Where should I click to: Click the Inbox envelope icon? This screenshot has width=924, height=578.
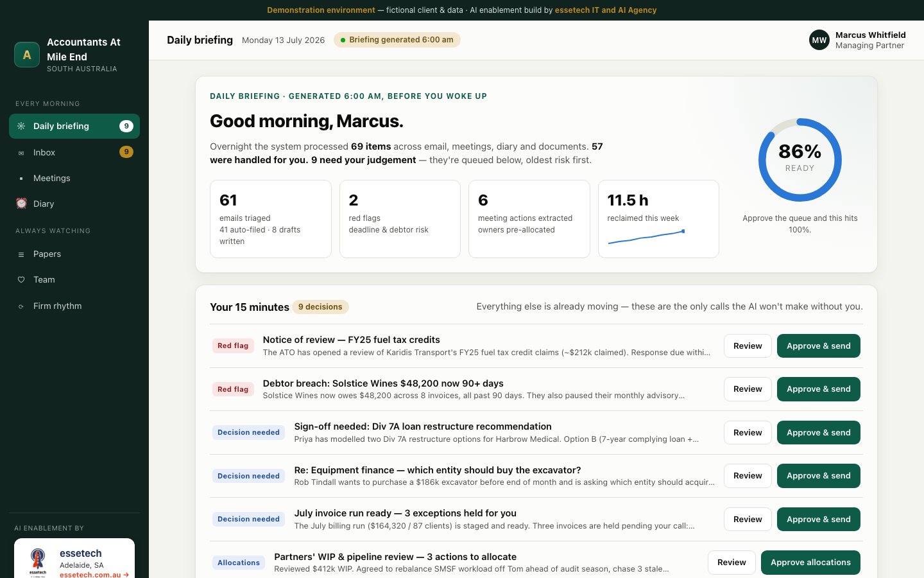point(21,153)
